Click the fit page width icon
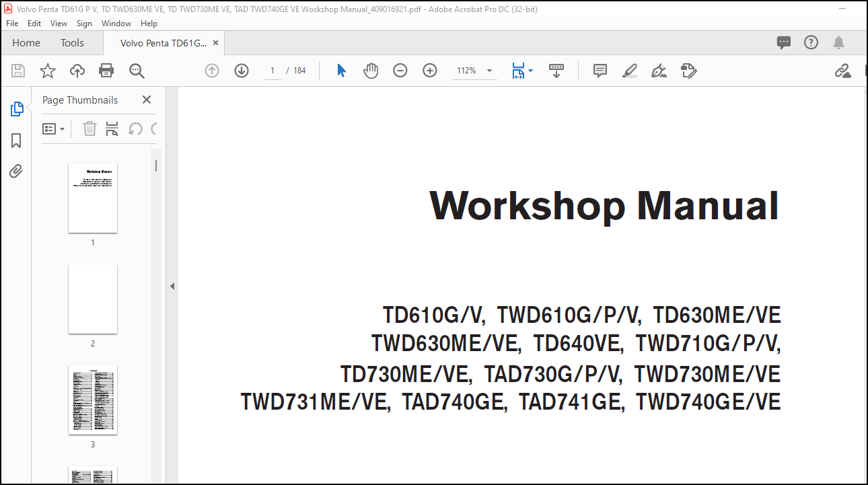This screenshot has height=485, width=868. 518,71
